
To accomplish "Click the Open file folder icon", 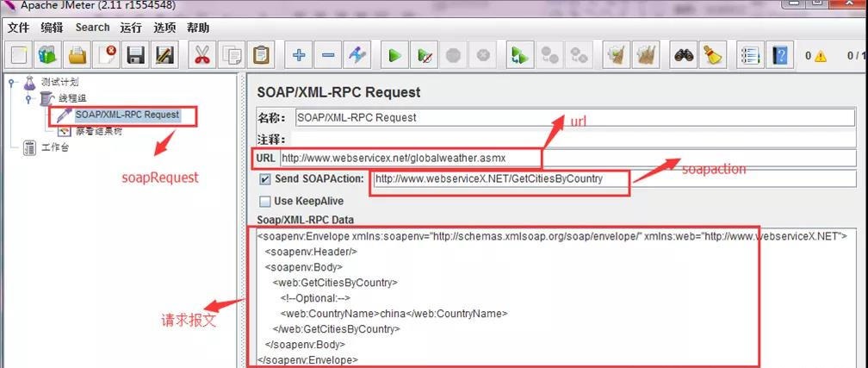I will (x=77, y=55).
